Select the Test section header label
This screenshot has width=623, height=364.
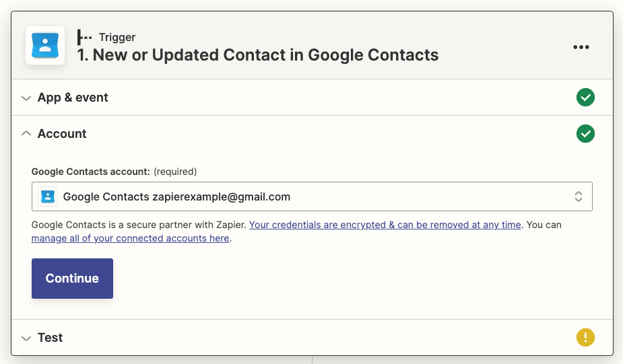[x=51, y=338]
